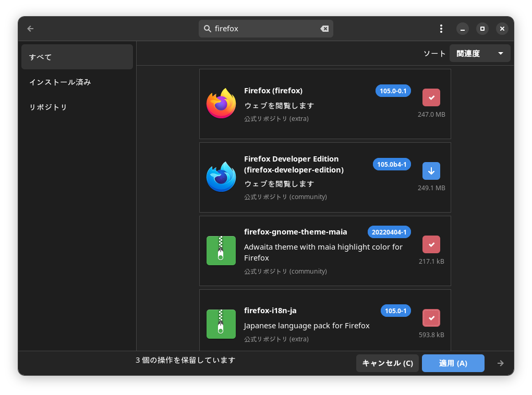Maximize the package manager window
This screenshot has width=532, height=395.
point(482,29)
